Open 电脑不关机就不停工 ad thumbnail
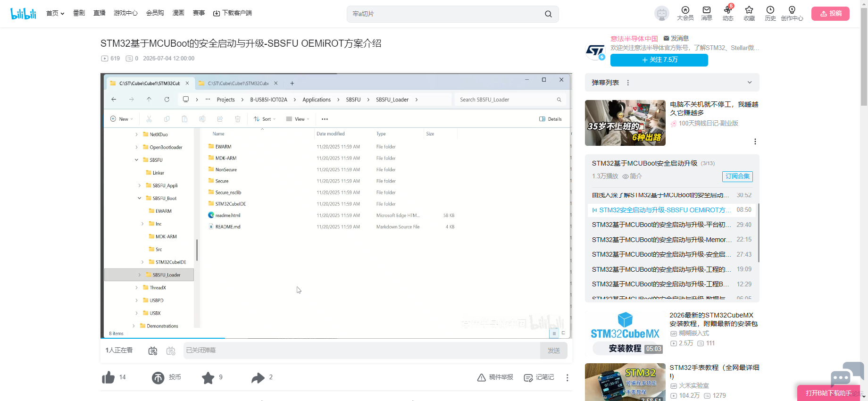Image resolution: width=868 pixels, height=401 pixels. pyautogui.click(x=625, y=123)
